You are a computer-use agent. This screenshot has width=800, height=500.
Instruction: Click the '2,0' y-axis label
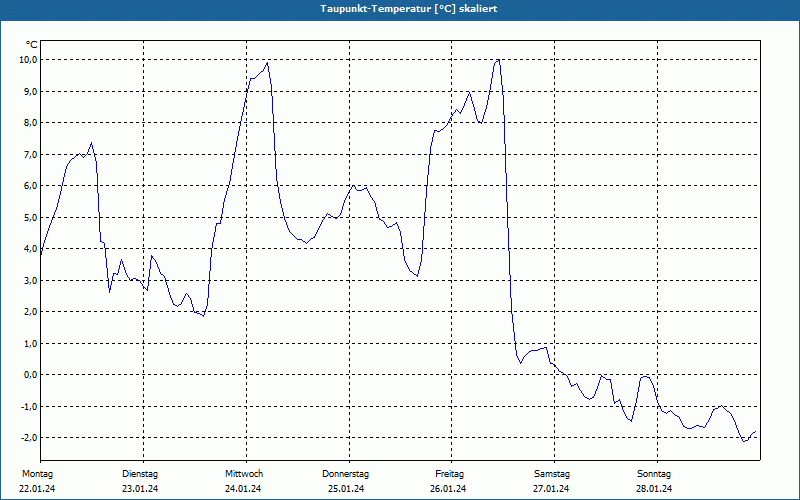click(31, 312)
